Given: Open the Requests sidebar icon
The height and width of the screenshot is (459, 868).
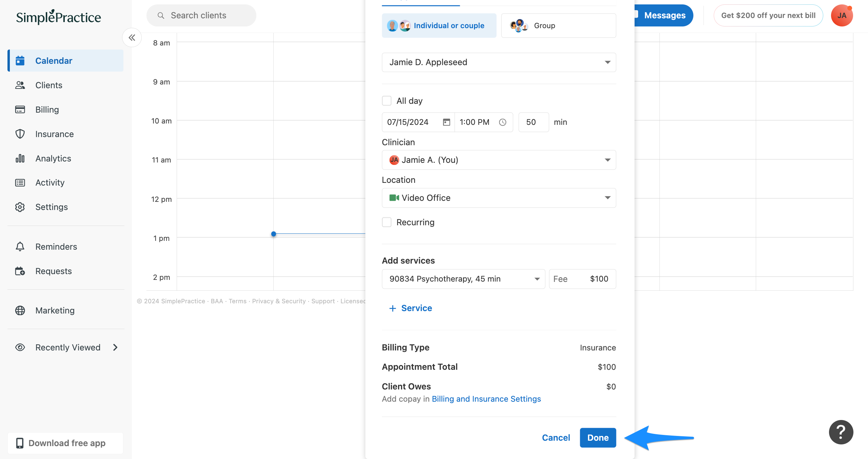Looking at the screenshot, I should (x=20, y=271).
